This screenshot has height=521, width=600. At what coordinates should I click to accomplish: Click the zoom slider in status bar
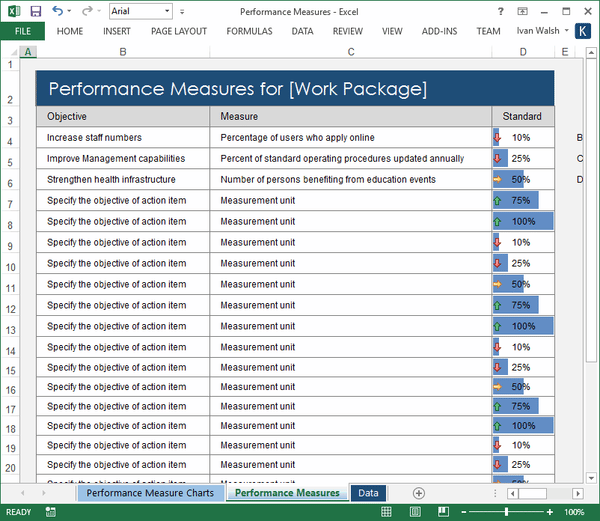pos(506,512)
